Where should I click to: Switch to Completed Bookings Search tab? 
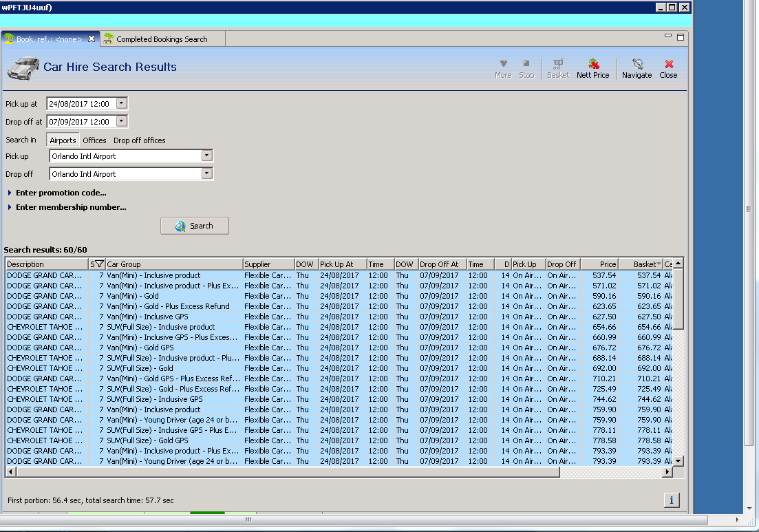point(162,39)
